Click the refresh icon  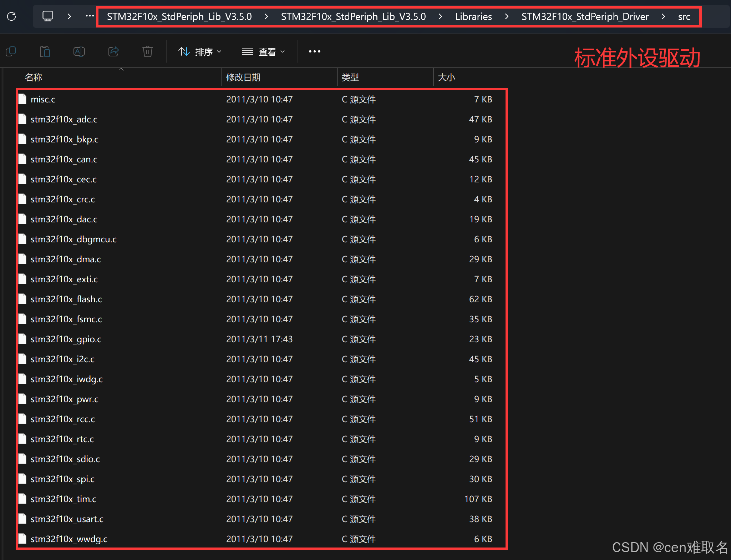point(12,16)
